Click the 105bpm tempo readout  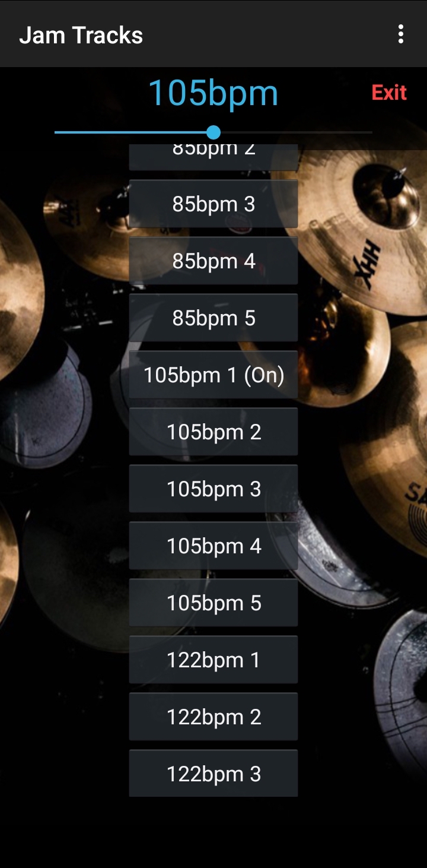pos(213,93)
